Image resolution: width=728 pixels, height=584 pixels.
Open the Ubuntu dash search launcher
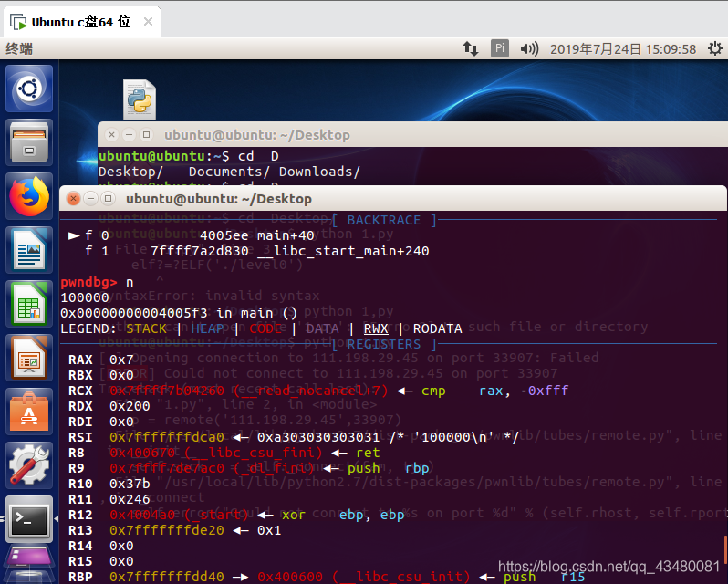point(29,89)
